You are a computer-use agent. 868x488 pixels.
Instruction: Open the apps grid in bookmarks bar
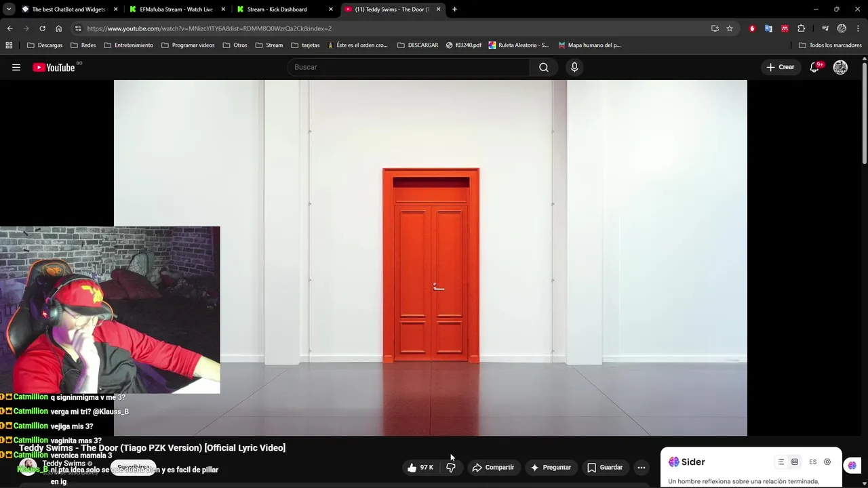coord(9,45)
